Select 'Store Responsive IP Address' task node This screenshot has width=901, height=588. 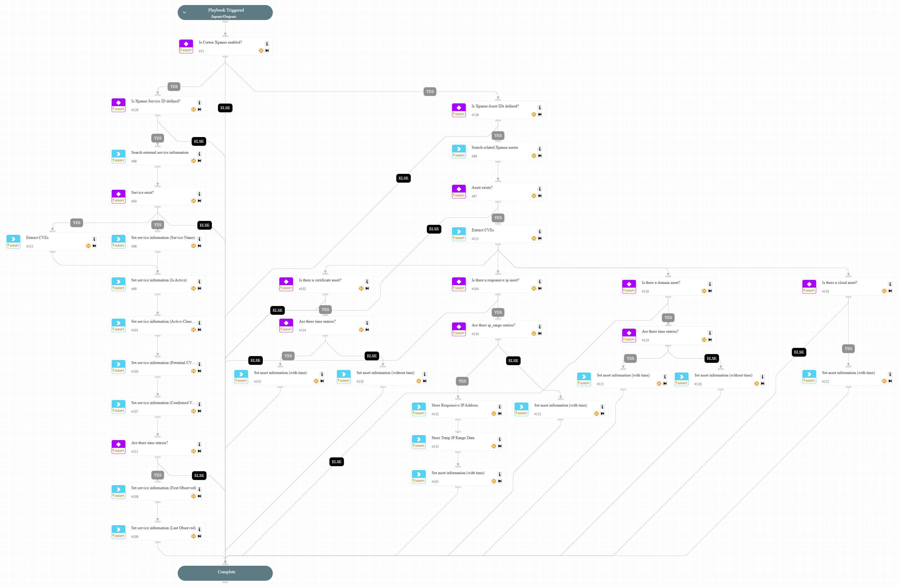[x=455, y=406]
